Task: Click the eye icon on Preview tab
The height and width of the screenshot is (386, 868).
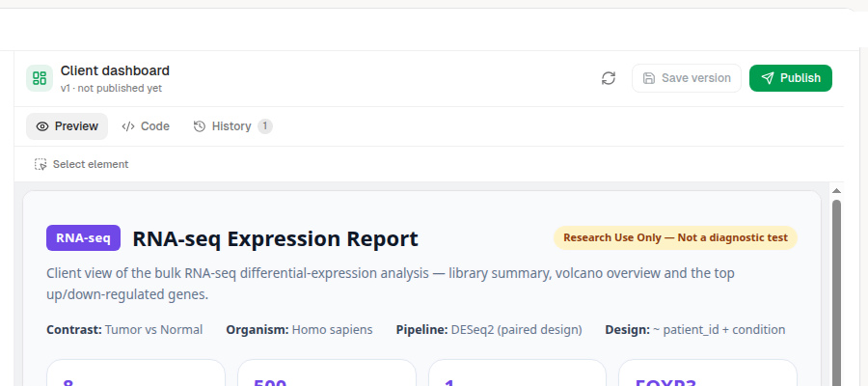Action: point(42,126)
